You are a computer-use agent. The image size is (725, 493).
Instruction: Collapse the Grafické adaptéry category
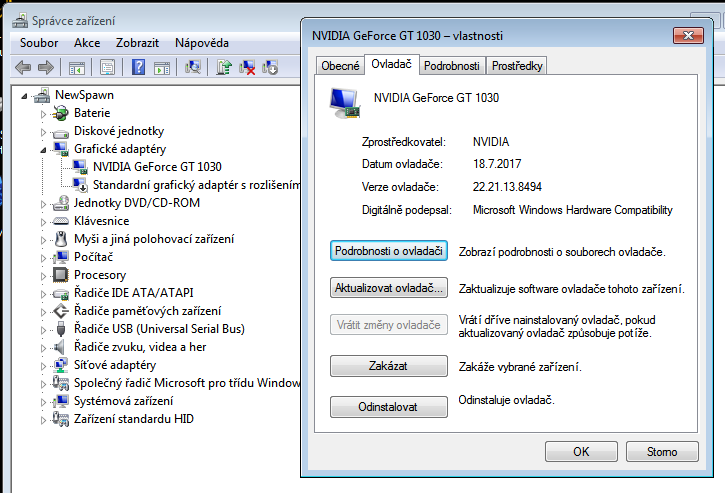pyautogui.click(x=43, y=150)
